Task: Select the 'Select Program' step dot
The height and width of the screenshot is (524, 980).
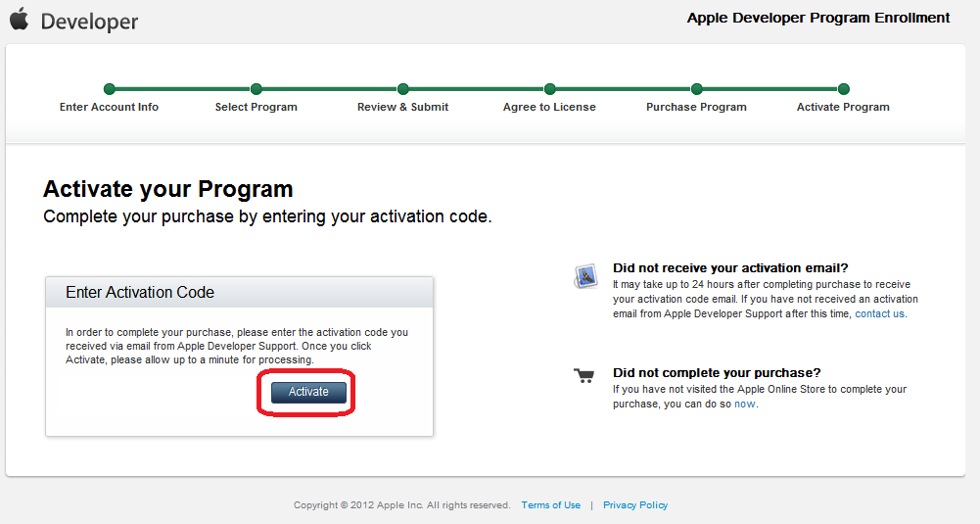Action: (257, 89)
